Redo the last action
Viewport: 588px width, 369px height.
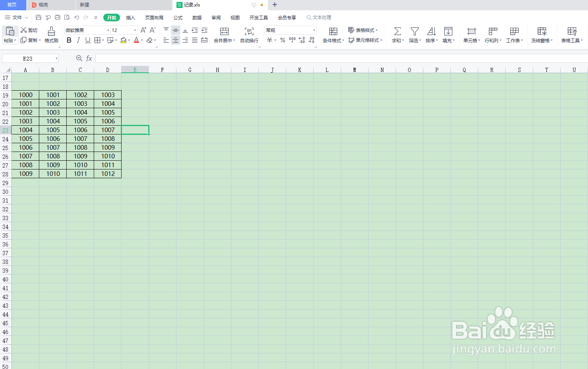86,18
